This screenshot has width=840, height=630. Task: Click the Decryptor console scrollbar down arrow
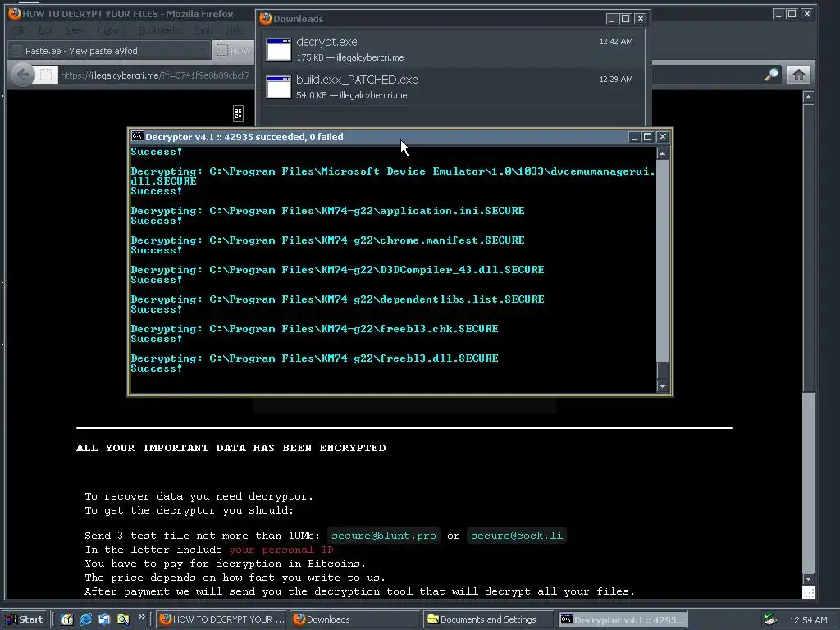663,386
